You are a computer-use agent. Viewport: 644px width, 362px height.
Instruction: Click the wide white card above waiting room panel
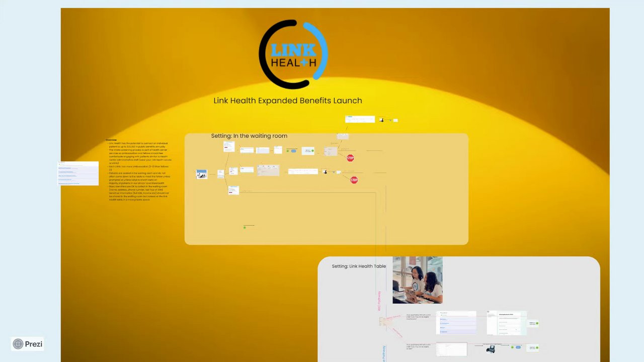coord(360,119)
